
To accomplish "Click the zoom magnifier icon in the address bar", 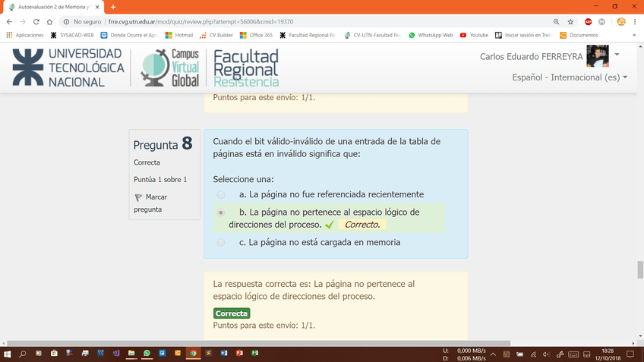I will 557,22.
